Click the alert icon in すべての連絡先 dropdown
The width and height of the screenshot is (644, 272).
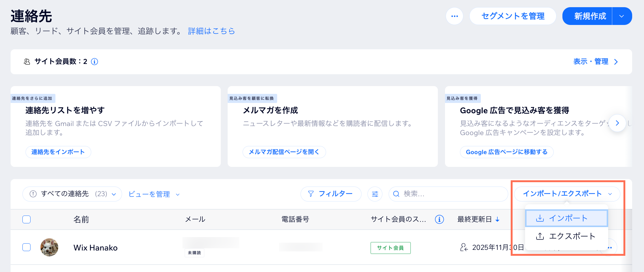click(x=33, y=194)
